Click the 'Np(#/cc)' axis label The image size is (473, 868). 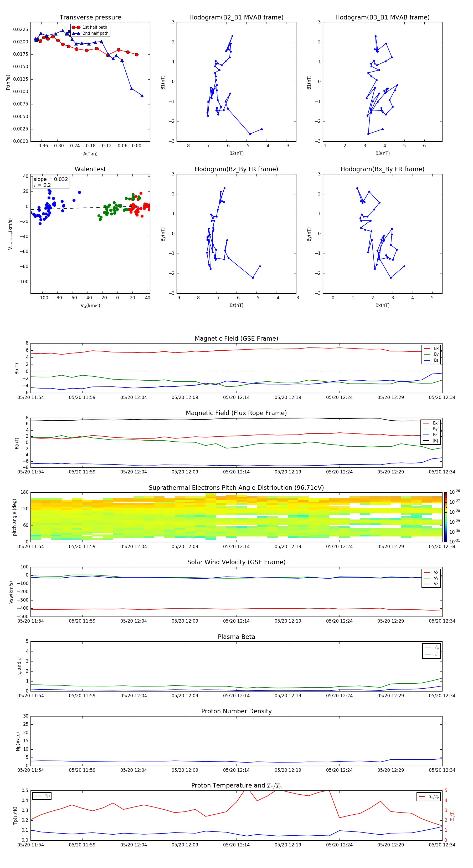tap(18, 741)
